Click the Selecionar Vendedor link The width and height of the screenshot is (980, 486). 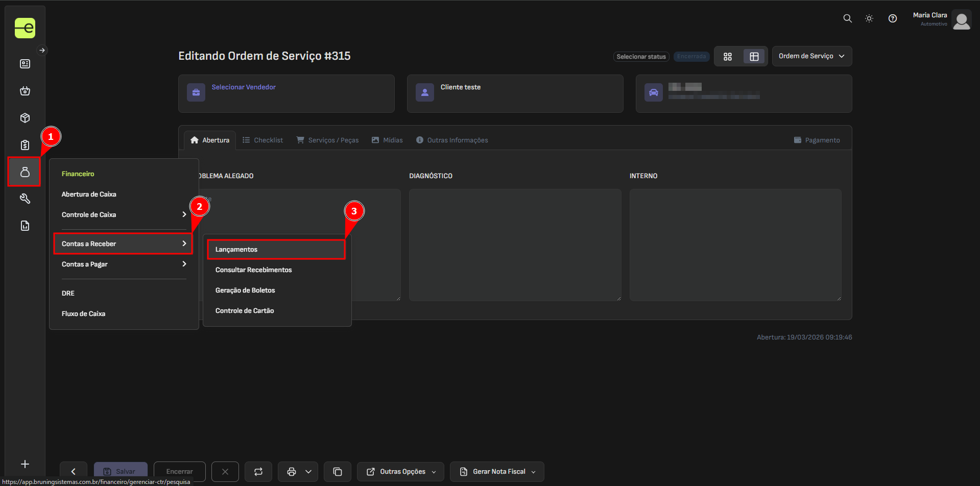244,87
